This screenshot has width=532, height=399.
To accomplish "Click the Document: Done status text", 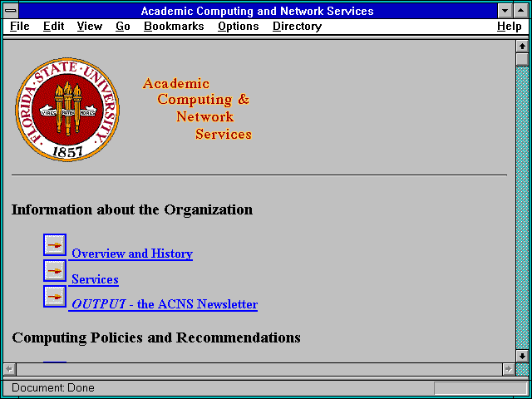I will click(x=53, y=388).
